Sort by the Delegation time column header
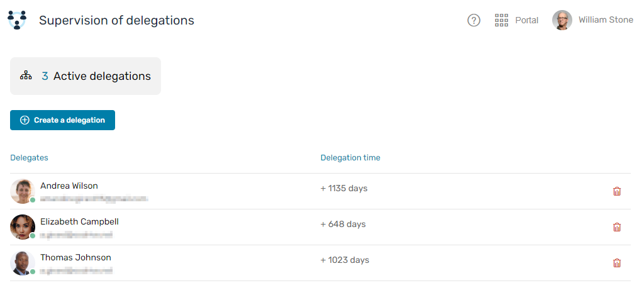 350,157
